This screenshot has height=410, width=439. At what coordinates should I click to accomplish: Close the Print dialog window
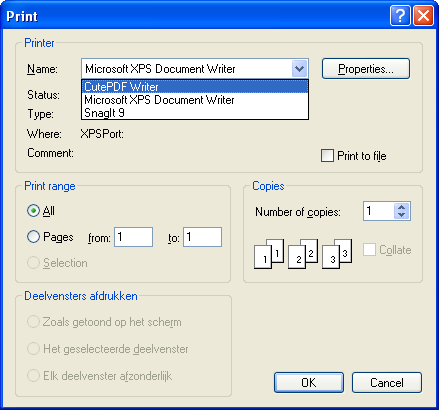(x=423, y=15)
